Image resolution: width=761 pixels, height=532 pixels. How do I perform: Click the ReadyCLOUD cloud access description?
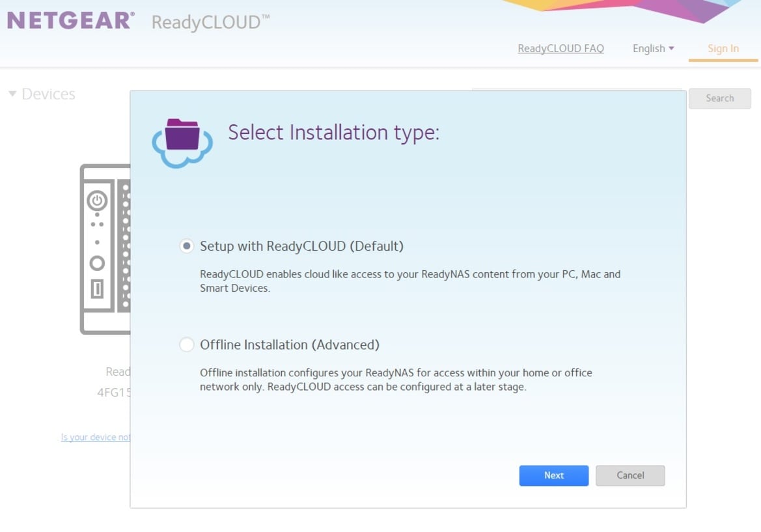coord(410,281)
